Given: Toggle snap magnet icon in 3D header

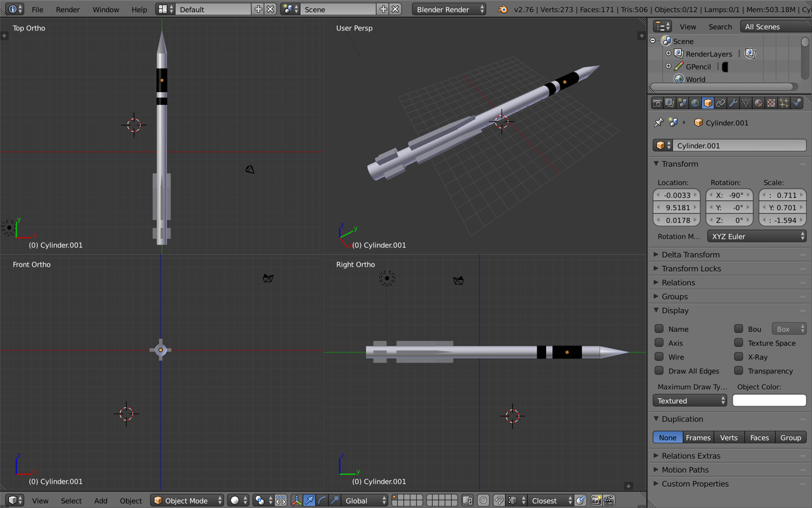Looking at the screenshot, I should [499, 500].
